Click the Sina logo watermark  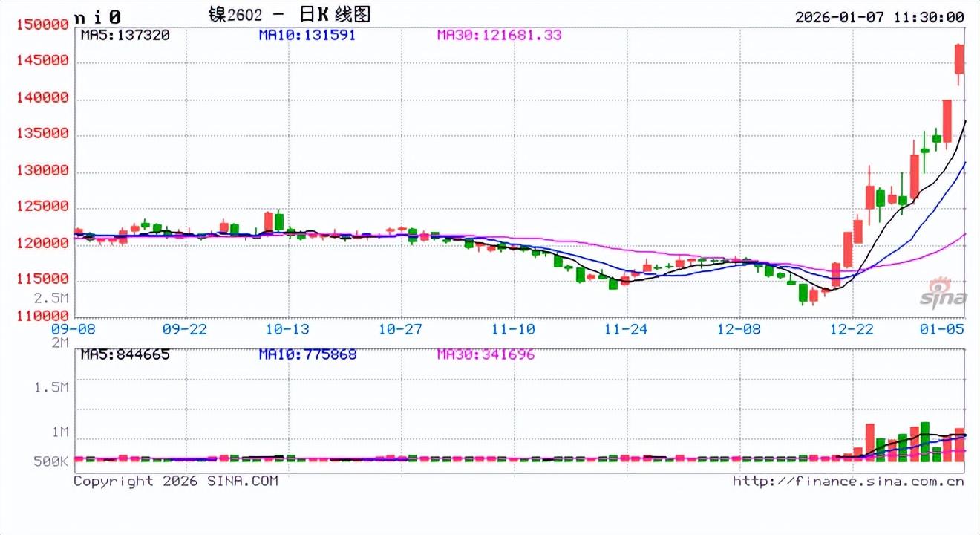click(944, 292)
